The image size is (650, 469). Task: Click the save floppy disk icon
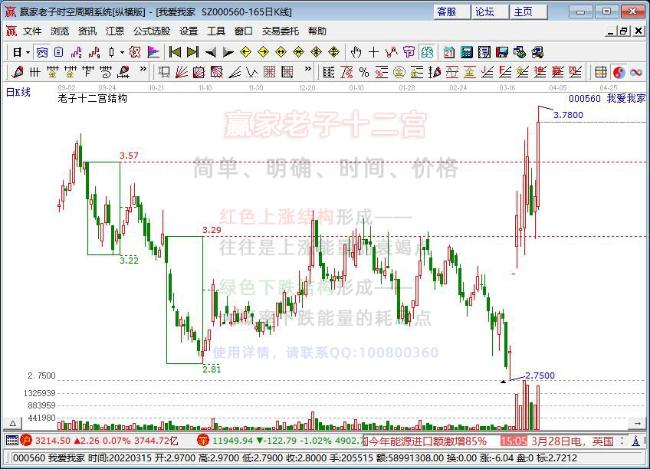(x=502, y=52)
